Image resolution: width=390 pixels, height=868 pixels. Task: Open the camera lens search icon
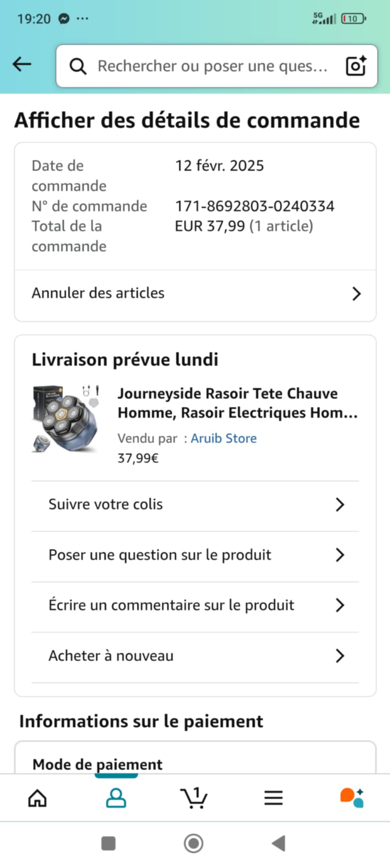[356, 66]
